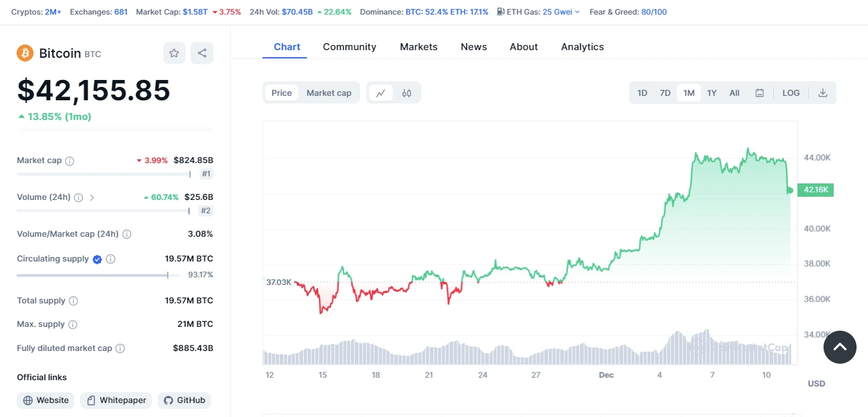Switch to candlestick chart icon
Image resolution: width=868 pixels, height=417 pixels.
click(407, 93)
